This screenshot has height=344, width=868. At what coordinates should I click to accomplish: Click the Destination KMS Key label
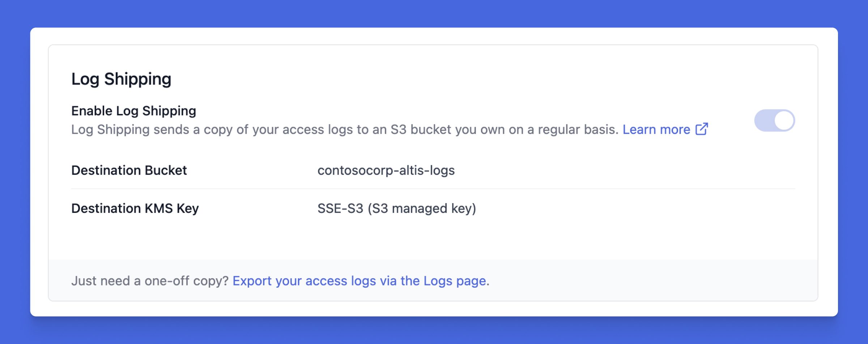pyautogui.click(x=135, y=208)
